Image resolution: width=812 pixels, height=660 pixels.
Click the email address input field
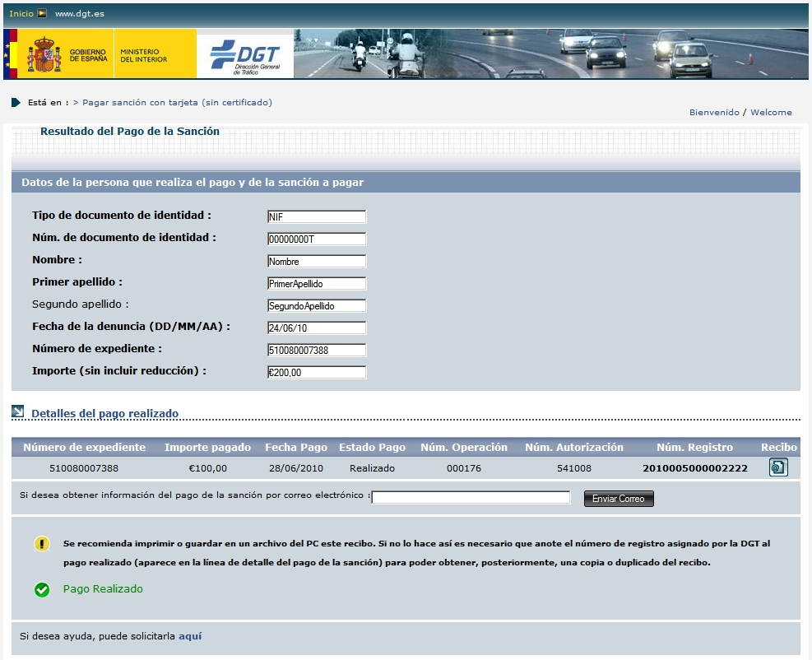point(471,497)
